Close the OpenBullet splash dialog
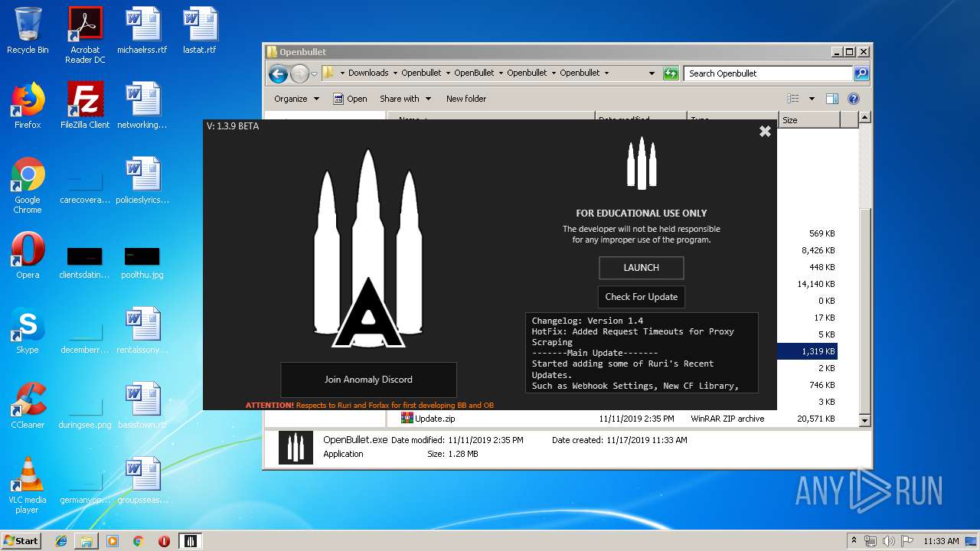The height and width of the screenshot is (551, 980). tap(765, 132)
